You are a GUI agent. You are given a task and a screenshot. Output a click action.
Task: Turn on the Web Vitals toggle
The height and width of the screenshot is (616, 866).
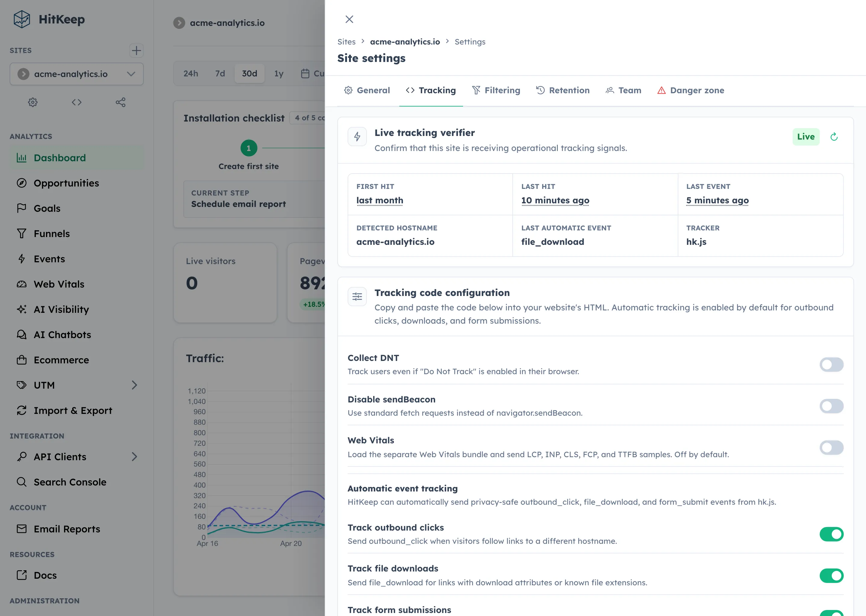(831, 448)
